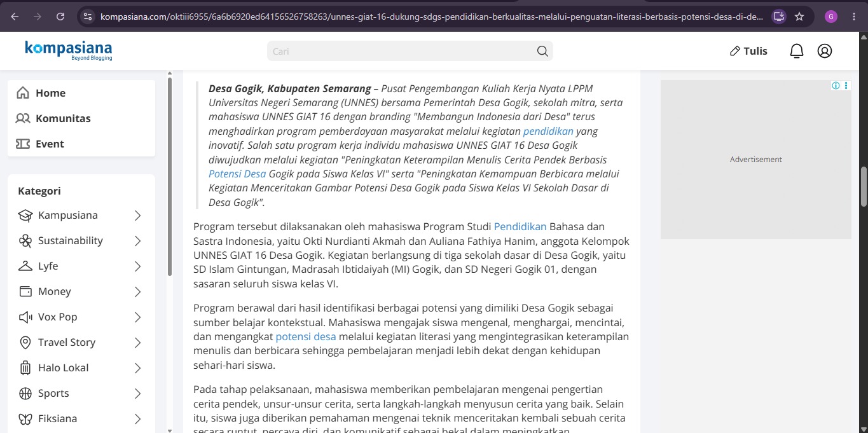Click the Sports ball icon
The image size is (868, 433).
click(25, 394)
